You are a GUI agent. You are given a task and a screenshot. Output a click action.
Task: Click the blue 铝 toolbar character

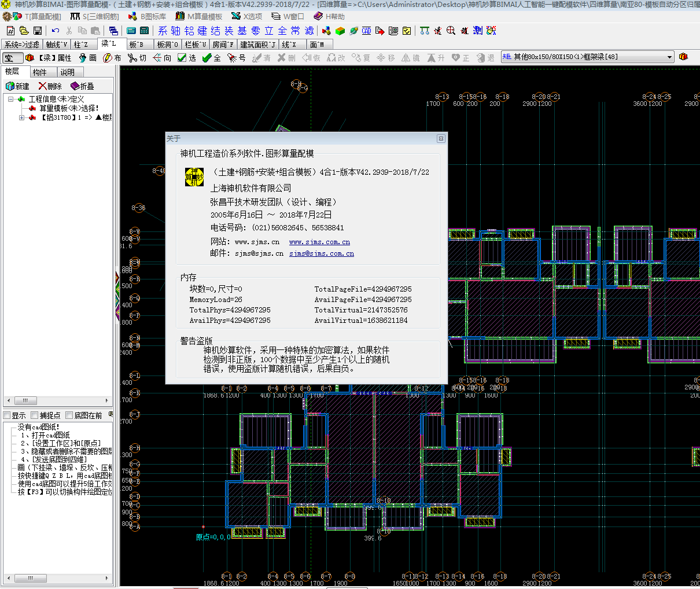click(189, 31)
